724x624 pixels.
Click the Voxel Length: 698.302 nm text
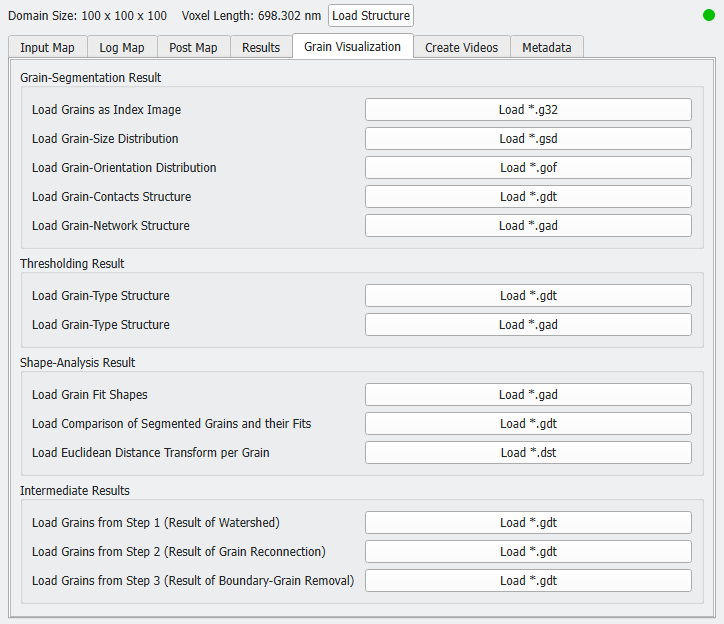coord(251,16)
